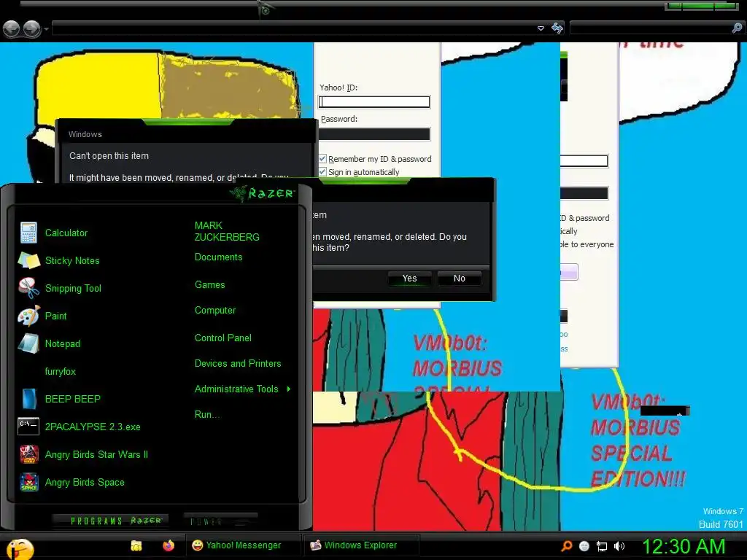Screen dimensions: 747x560
Task: Switch to Yahoo! Messenger taskbar button
Action: (244, 545)
